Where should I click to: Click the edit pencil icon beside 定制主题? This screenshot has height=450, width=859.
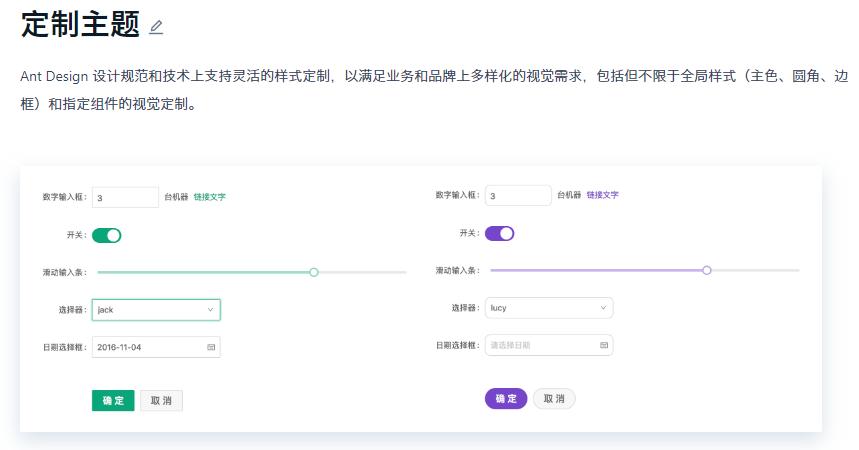point(156,28)
